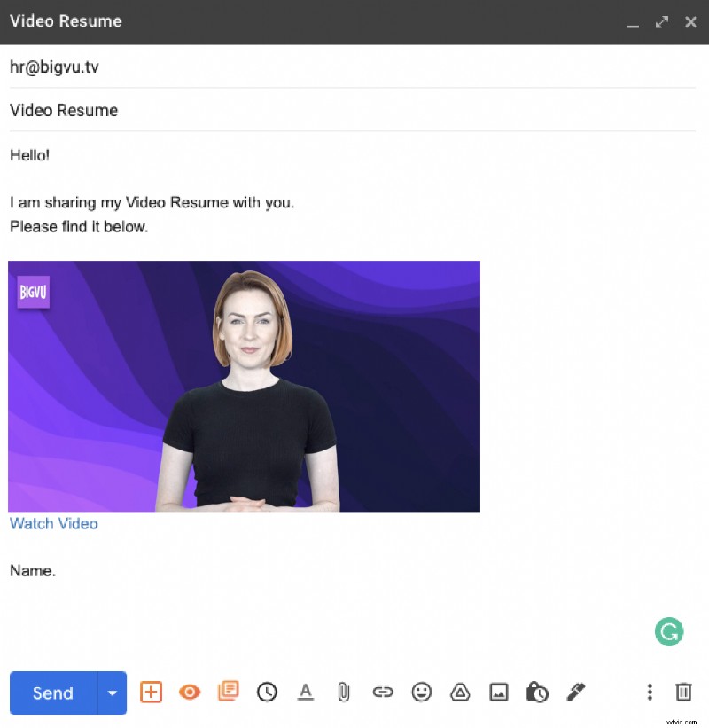Toggle the orange templates icon
Viewport: 709px width, 728px height.
coord(229,693)
